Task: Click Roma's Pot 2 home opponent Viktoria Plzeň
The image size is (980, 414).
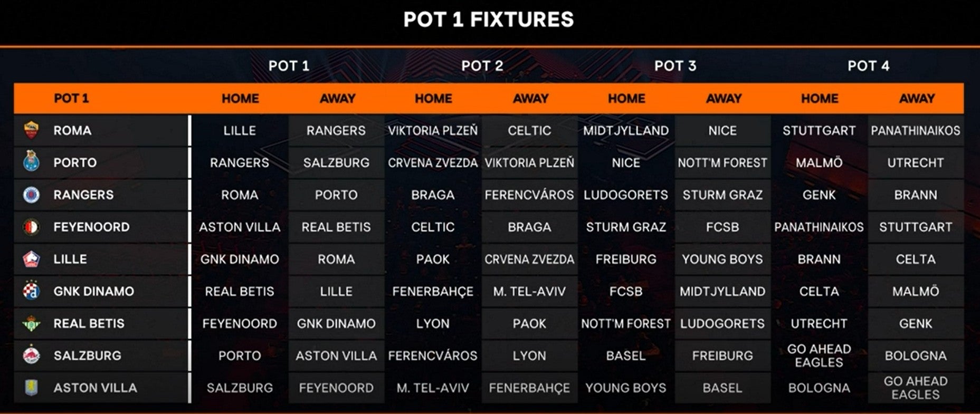Action: click(433, 131)
